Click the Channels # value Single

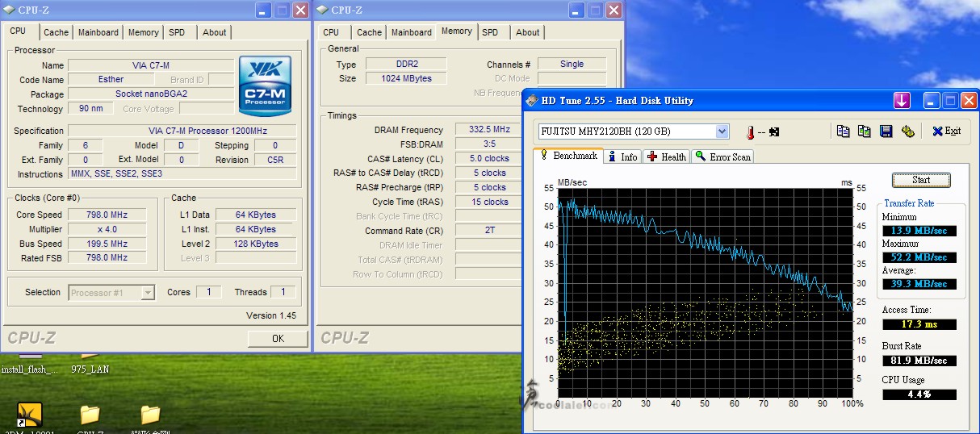point(572,64)
